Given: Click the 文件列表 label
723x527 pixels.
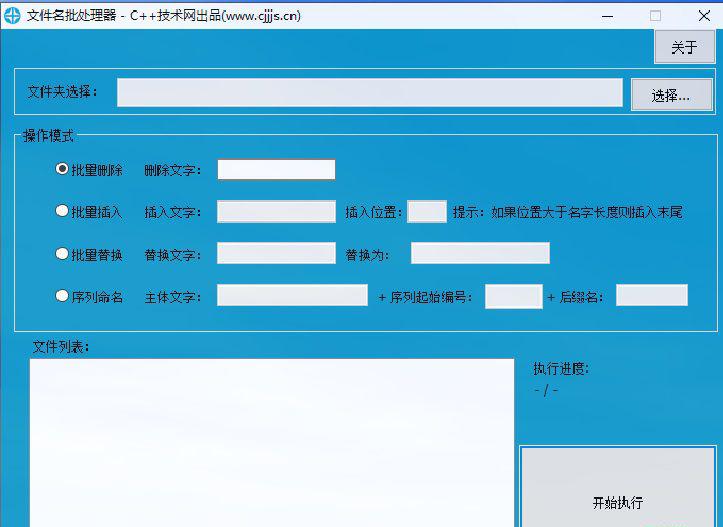Looking at the screenshot, I should [x=60, y=347].
